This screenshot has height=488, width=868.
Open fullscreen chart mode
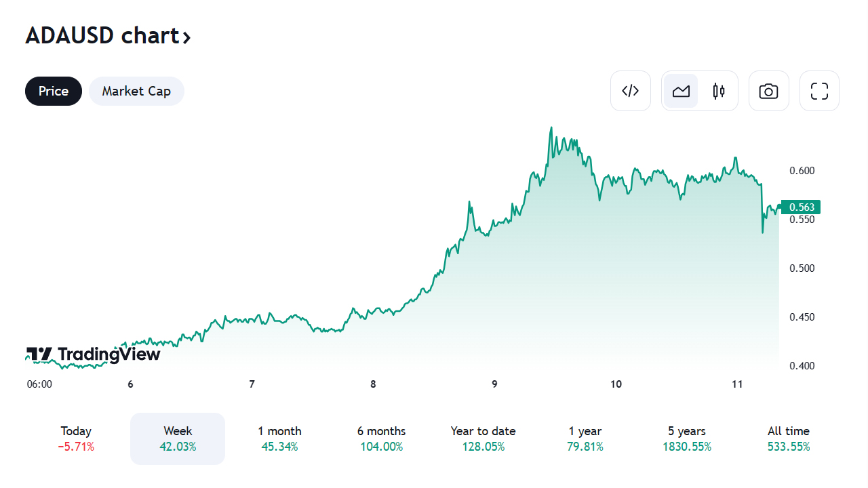(x=819, y=91)
